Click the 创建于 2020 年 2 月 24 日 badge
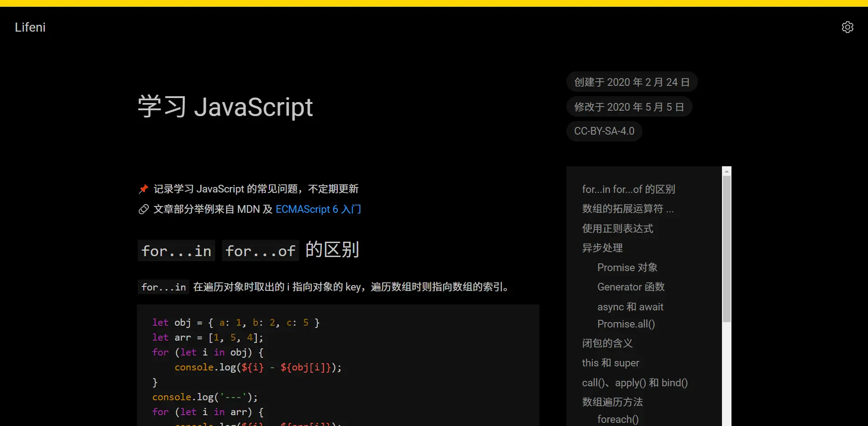868x426 pixels. coord(632,82)
